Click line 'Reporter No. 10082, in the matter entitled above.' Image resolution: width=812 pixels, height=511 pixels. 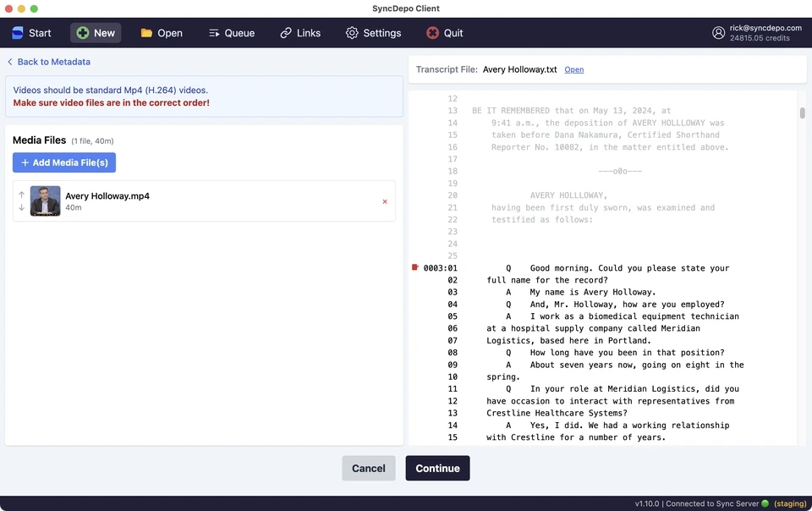[610, 147]
